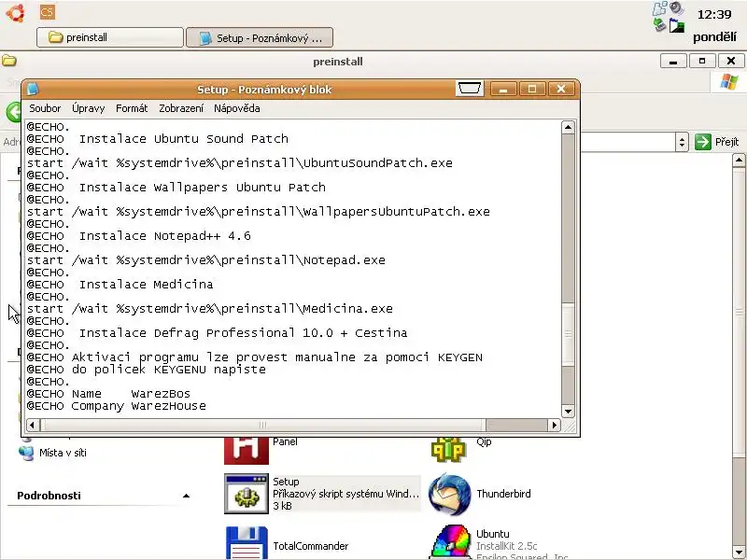
Task: Click the orange CS quick launch icon
Action: coord(48,12)
